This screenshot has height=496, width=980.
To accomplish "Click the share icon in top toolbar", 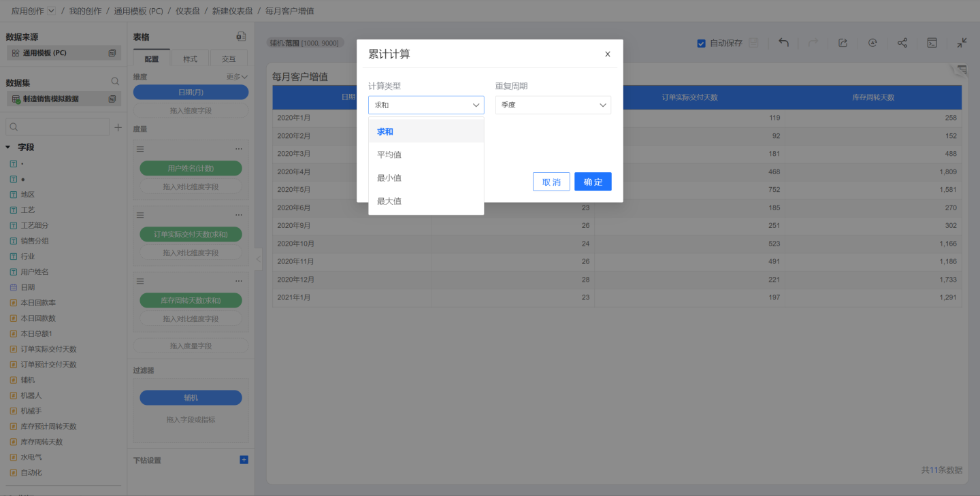I will click(x=902, y=43).
